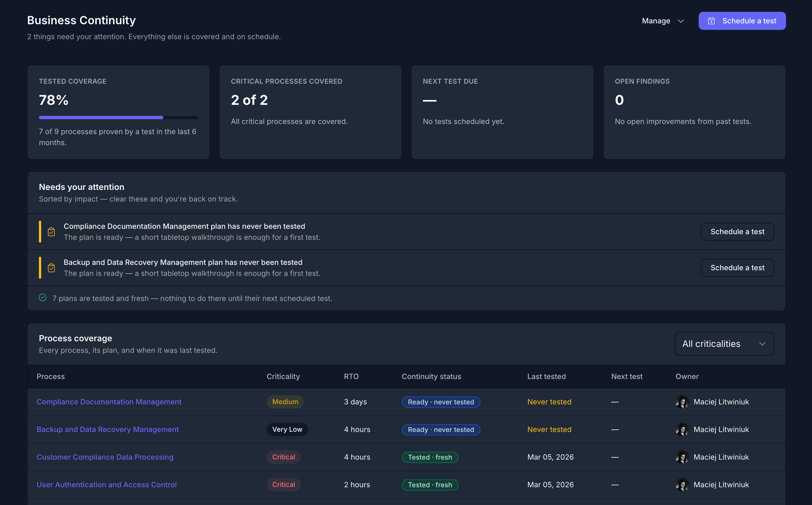Click the clipboard icon beside the Compliance Documentation alert
The height and width of the screenshot is (505, 812).
pyautogui.click(x=51, y=231)
